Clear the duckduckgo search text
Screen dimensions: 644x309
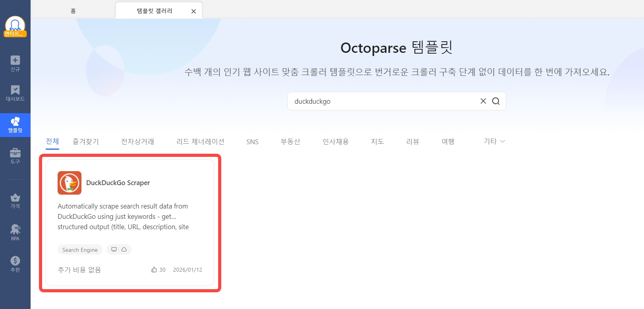[483, 101]
